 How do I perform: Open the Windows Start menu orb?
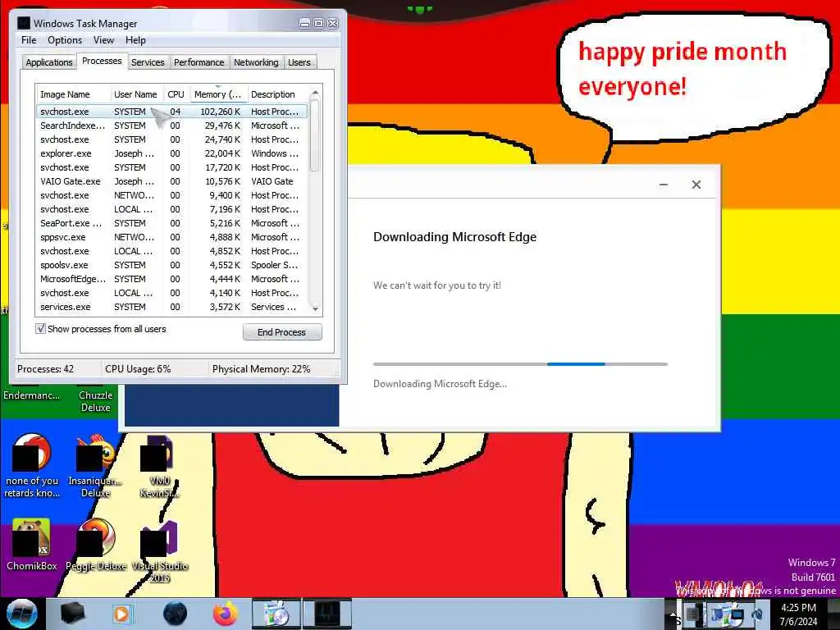[x=22, y=614]
